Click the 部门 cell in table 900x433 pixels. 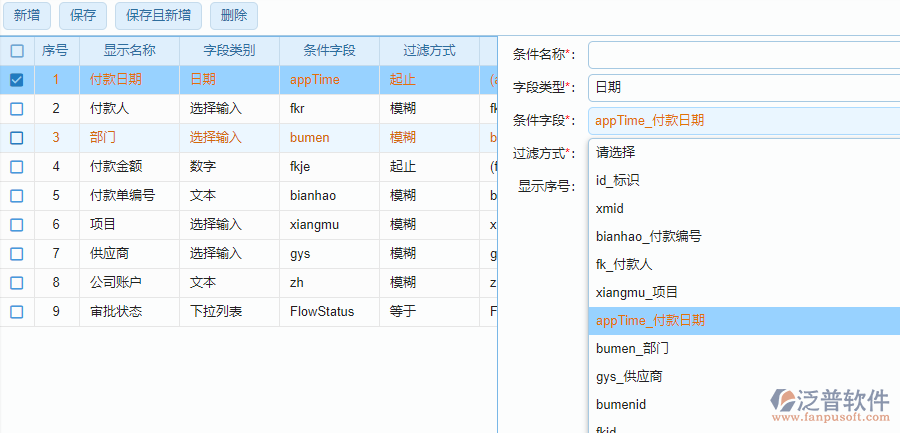(x=129, y=138)
